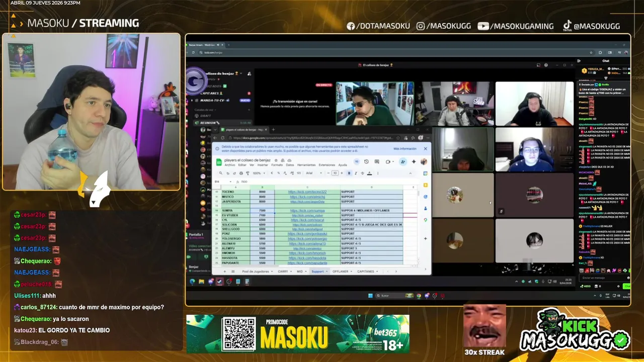Open the comments icon in Sheets header
This screenshot has width=644, height=362.
click(377, 161)
